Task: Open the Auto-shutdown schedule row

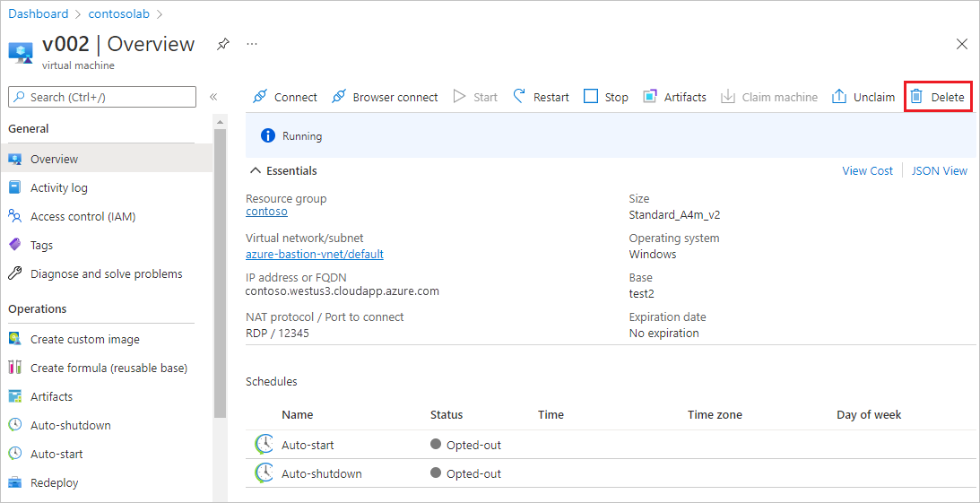Action: click(x=321, y=473)
